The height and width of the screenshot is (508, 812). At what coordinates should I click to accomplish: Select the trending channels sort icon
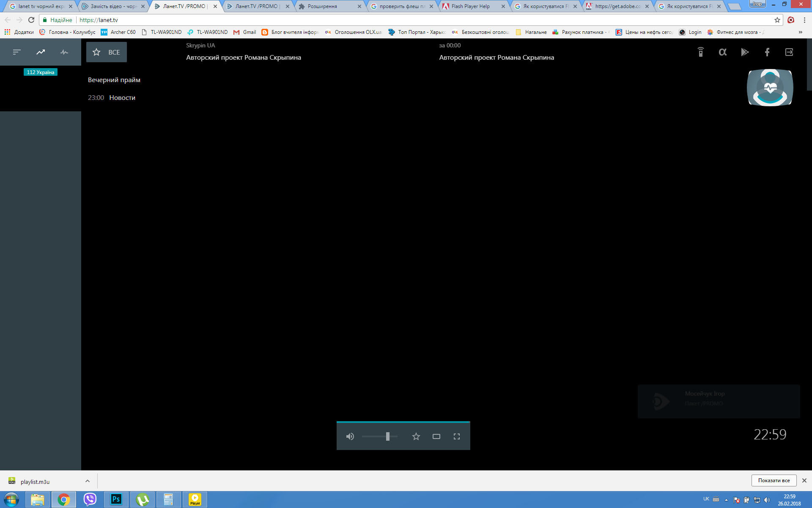[x=41, y=52]
